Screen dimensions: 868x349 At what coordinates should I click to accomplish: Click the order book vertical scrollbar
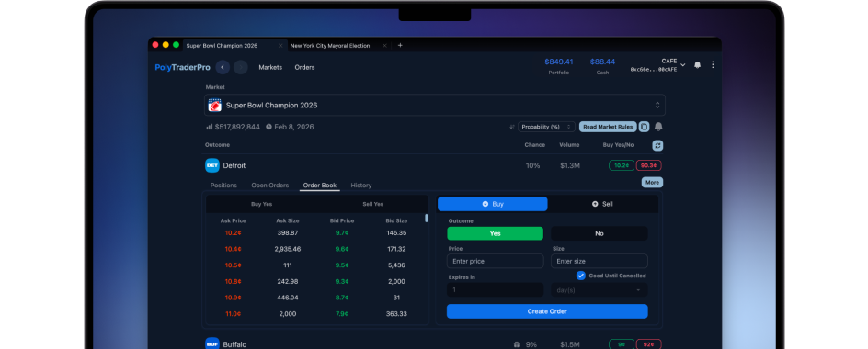coord(427,218)
